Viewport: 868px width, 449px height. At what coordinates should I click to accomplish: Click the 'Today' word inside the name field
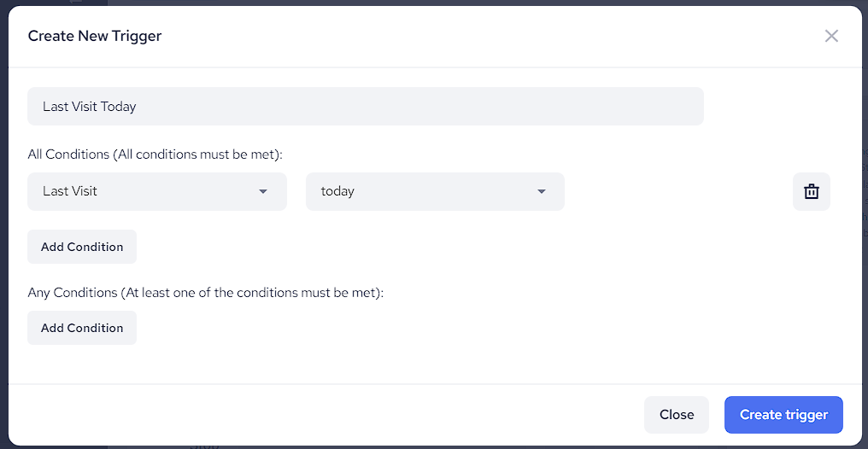[x=118, y=107]
